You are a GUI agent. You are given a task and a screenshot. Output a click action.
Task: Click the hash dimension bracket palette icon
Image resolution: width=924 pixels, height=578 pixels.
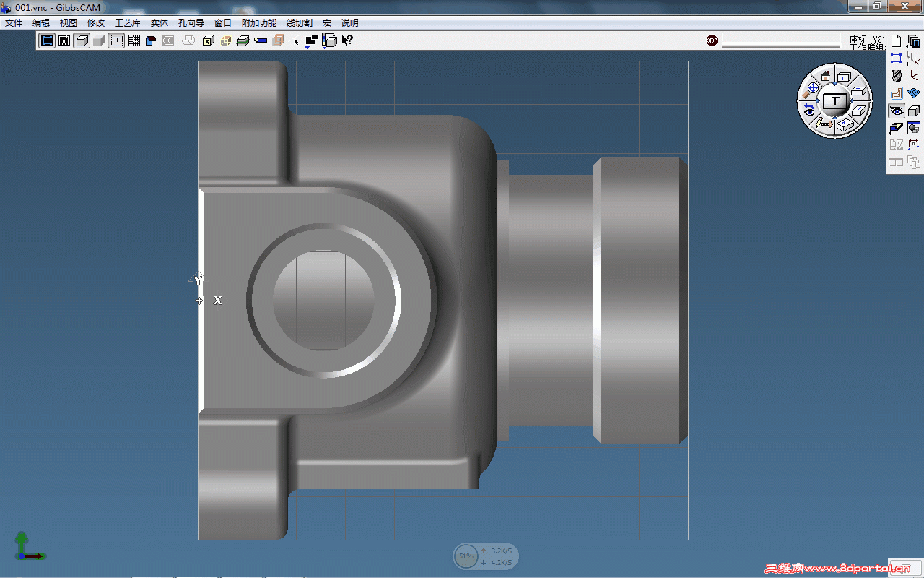pyautogui.click(x=913, y=145)
